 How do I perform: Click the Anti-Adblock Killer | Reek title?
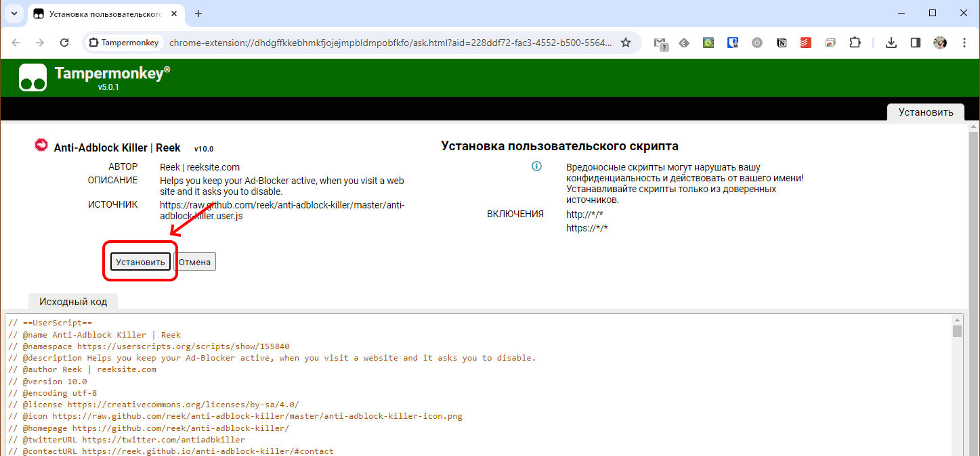click(117, 147)
